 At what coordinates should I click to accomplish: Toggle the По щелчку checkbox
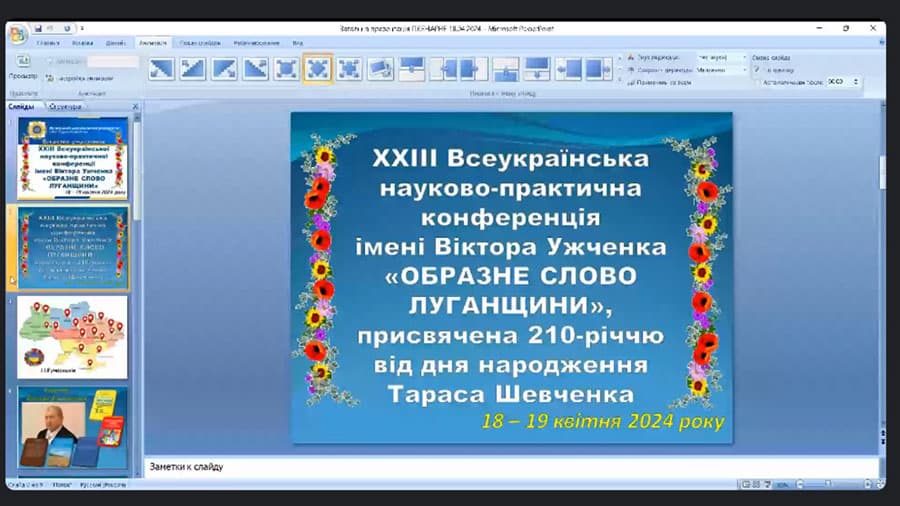click(x=757, y=70)
